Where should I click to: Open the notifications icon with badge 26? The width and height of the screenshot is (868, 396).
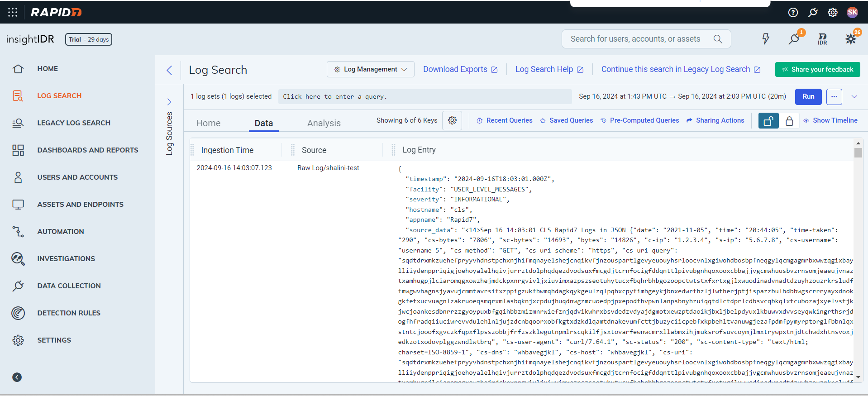[851, 38]
